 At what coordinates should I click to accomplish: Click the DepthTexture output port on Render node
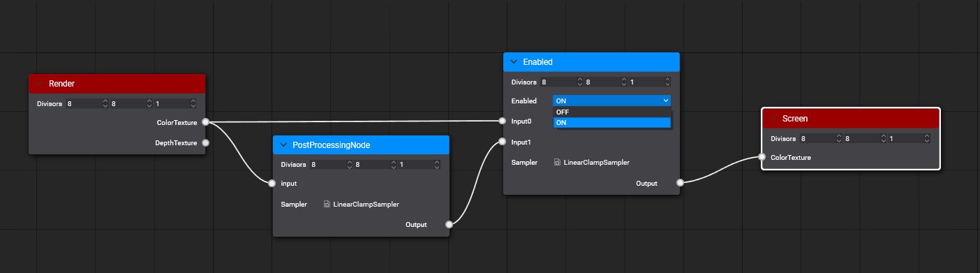click(205, 142)
